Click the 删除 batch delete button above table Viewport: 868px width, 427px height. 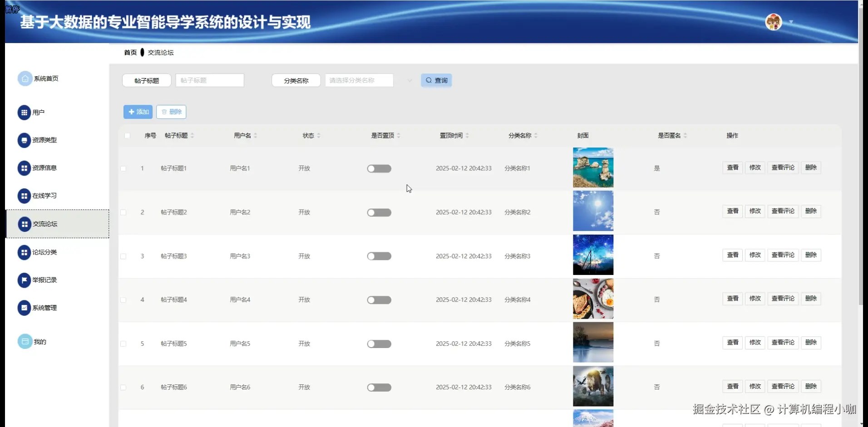click(171, 112)
